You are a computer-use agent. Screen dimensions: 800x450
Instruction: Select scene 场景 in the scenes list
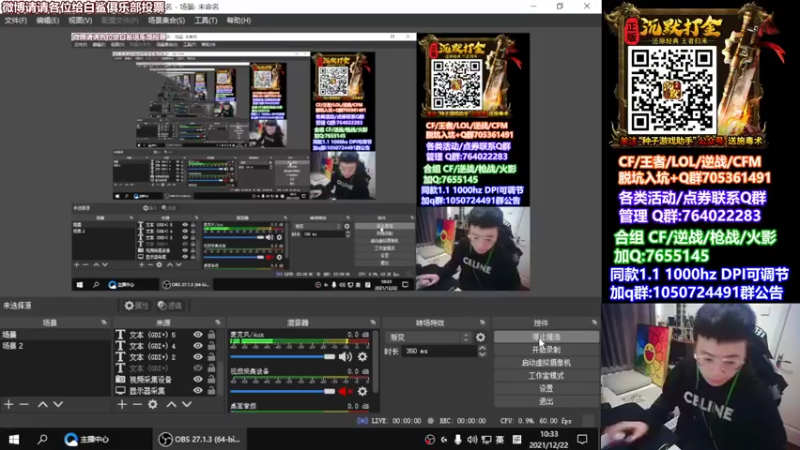(x=55, y=335)
